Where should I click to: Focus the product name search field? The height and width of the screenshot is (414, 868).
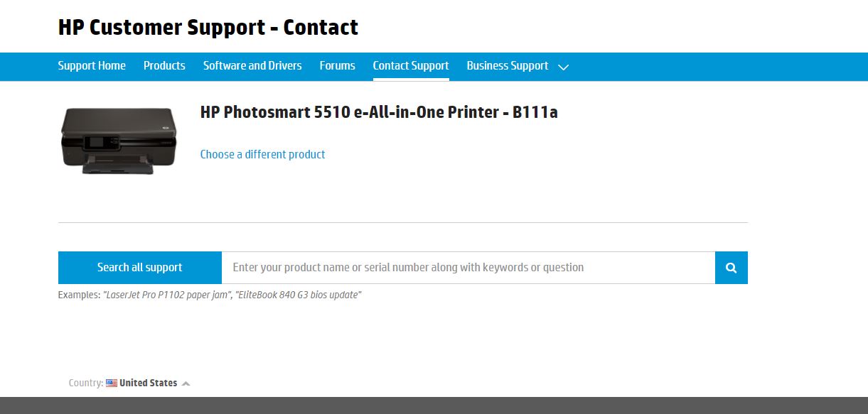click(x=468, y=268)
